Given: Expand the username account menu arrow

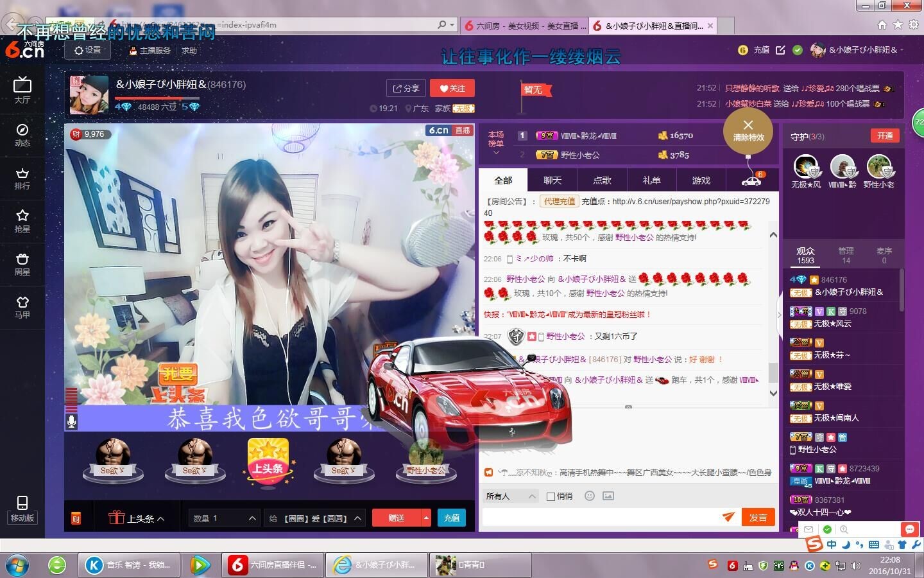Looking at the screenshot, I should click(902, 50).
